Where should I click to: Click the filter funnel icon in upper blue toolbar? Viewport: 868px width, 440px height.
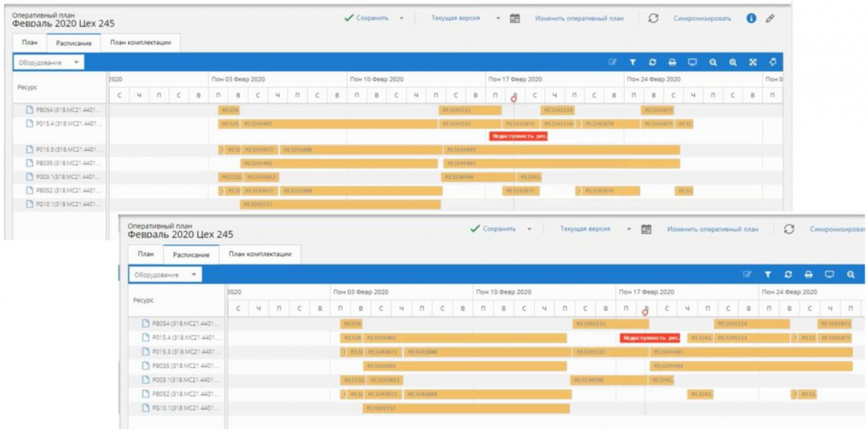pos(632,63)
